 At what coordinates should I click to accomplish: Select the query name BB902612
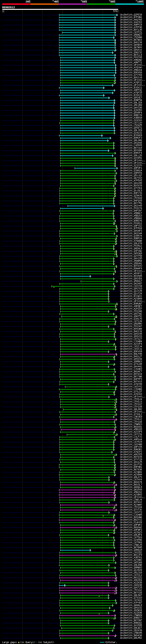8,8
